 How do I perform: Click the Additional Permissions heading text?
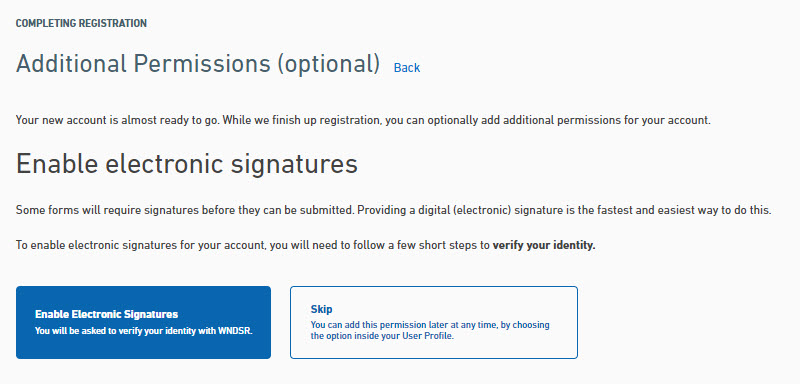(198, 65)
